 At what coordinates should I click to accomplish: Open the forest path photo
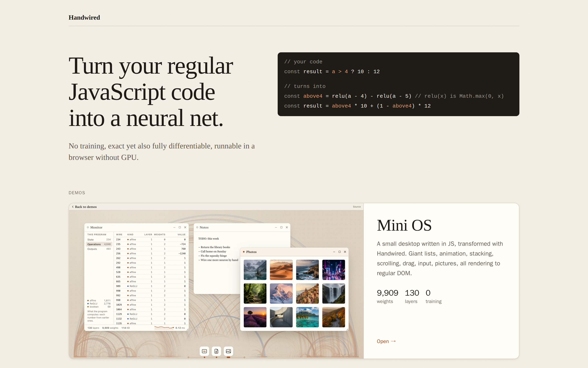point(255,294)
